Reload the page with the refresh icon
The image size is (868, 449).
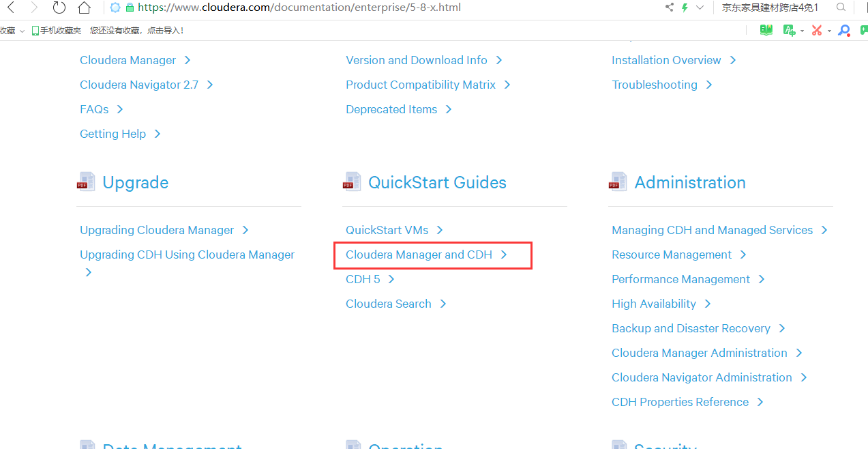[x=59, y=8]
